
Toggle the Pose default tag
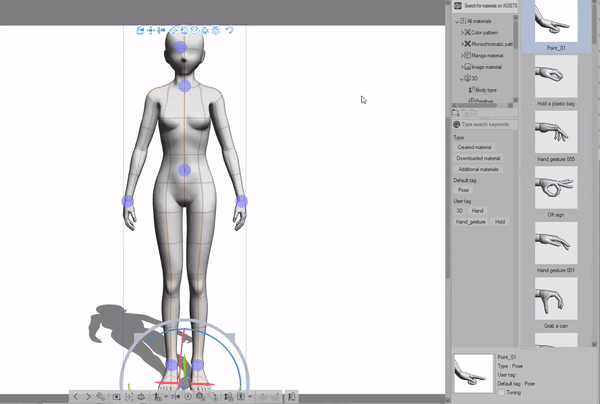click(463, 190)
